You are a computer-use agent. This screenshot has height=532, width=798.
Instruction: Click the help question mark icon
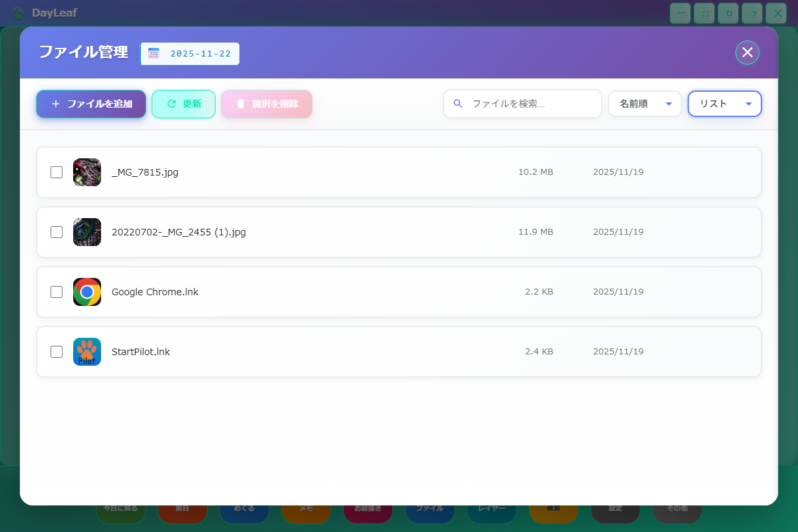pyautogui.click(x=752, y=13)
